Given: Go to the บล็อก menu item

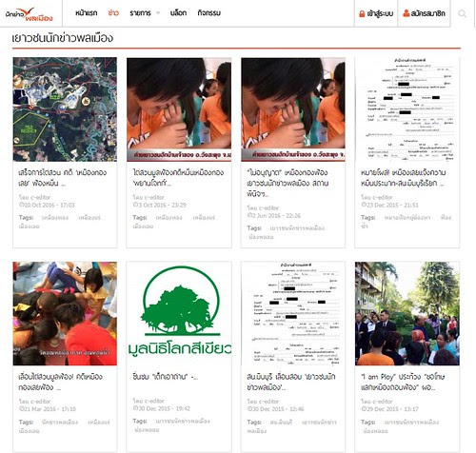Looking at the screenshot, I should click(x=178, y=13).
